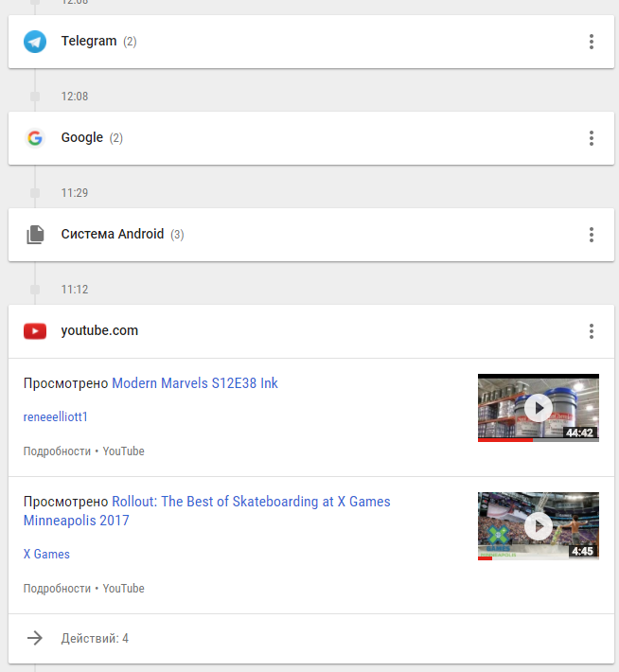Expand the Система Android (3) group

(x=311, y=235)
